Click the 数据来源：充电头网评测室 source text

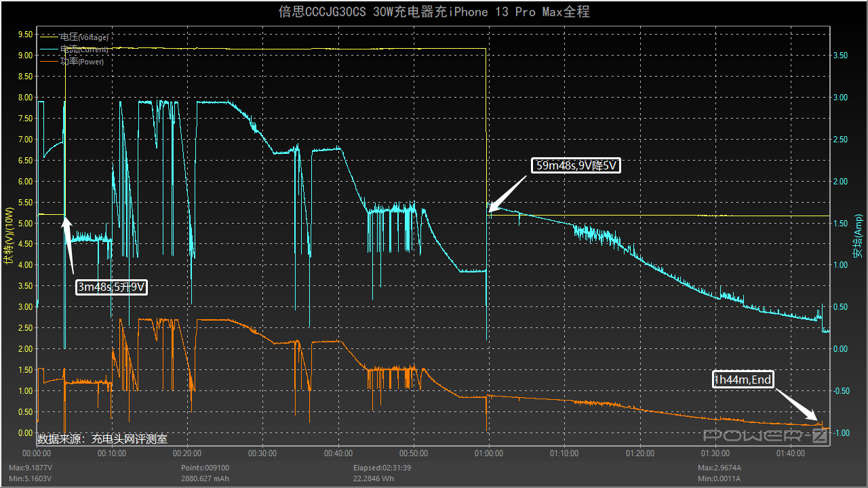102,439
